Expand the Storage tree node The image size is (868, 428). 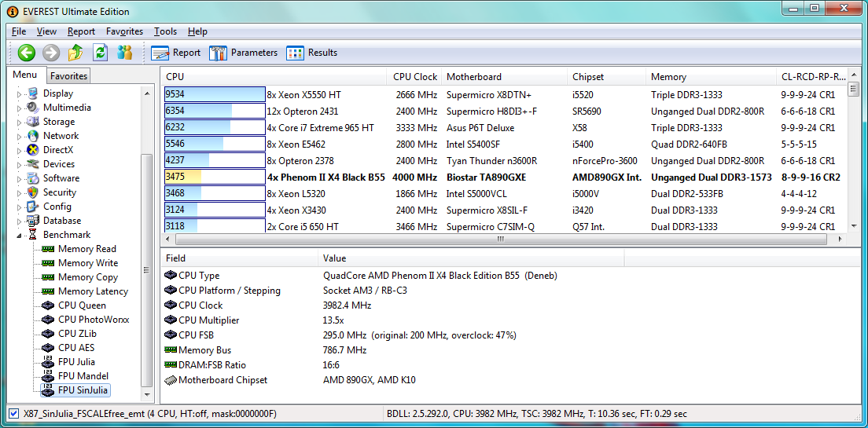point(20,123)
